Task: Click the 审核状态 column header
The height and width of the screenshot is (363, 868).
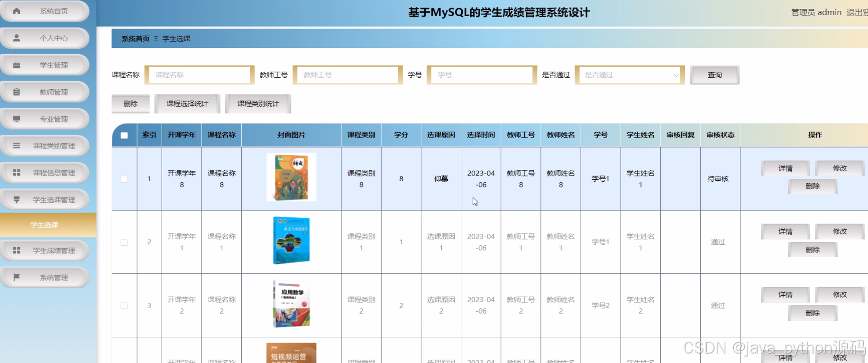Action: point(720,135)
